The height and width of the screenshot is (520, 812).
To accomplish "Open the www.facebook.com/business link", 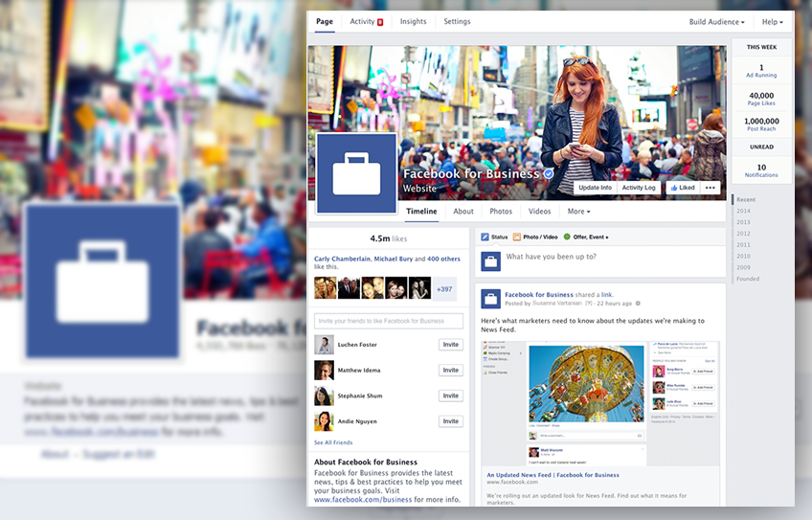I will pos(363,500).
